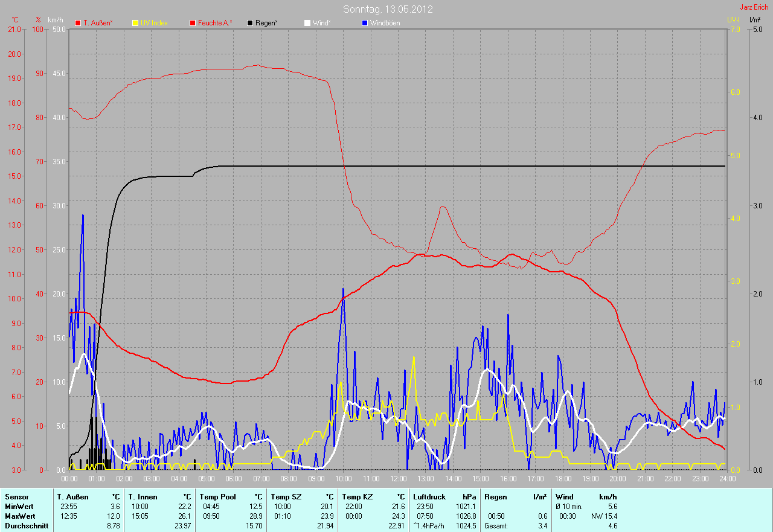This screenshot has height=532, width=773.
Task: Select the white Wind legend swatch
Action: [307, 23]
